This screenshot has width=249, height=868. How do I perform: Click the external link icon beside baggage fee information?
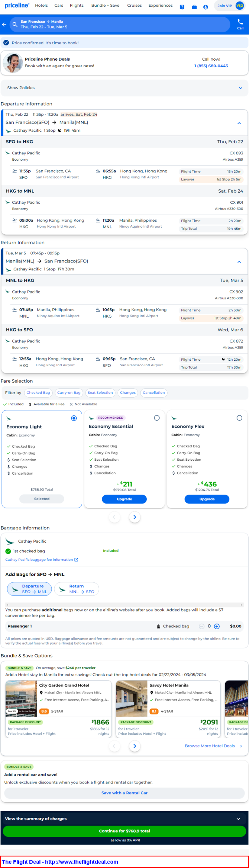coord(76,559)
